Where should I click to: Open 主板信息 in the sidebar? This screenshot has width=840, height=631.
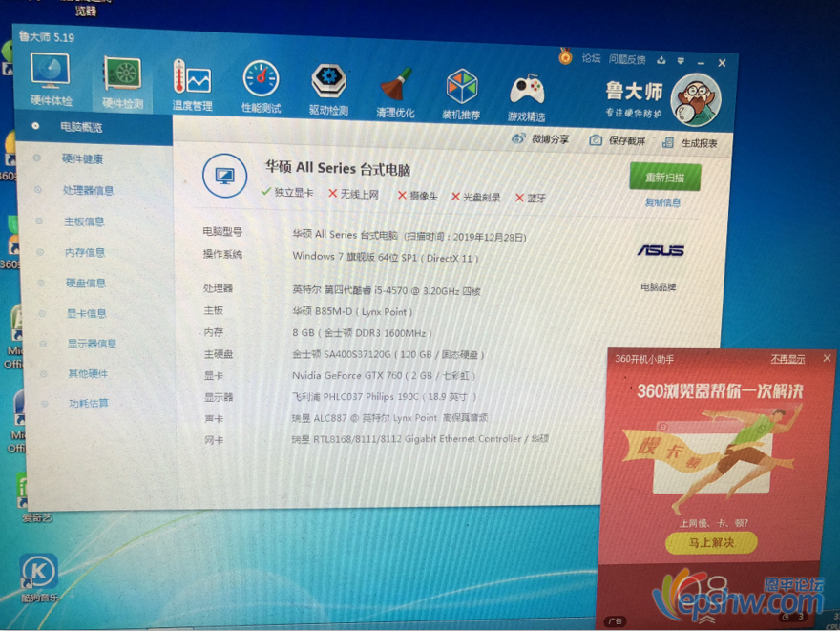[84, 221]
